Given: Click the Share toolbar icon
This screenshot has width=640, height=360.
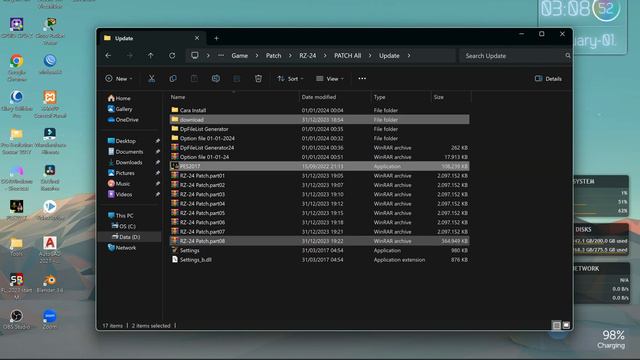Looking at the screenshot, I should coord(237,79).
